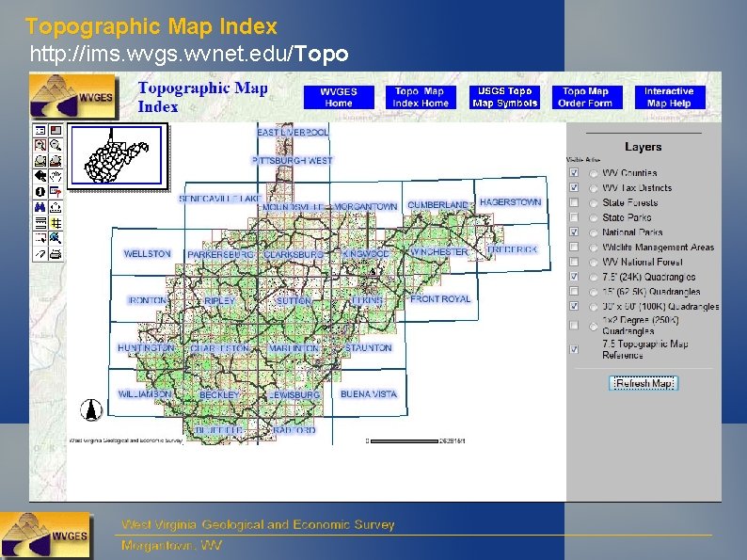
Task: Select the hyperlink tool with red bolt
Action: pos(56,192)
